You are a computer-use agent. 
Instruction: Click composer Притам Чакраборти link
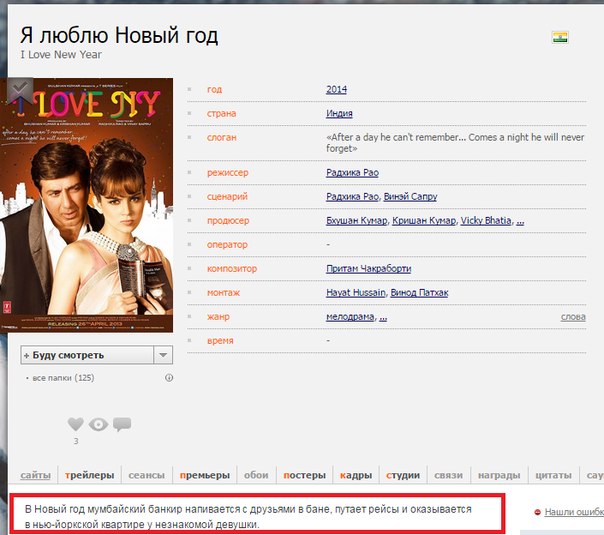point(368,269)
